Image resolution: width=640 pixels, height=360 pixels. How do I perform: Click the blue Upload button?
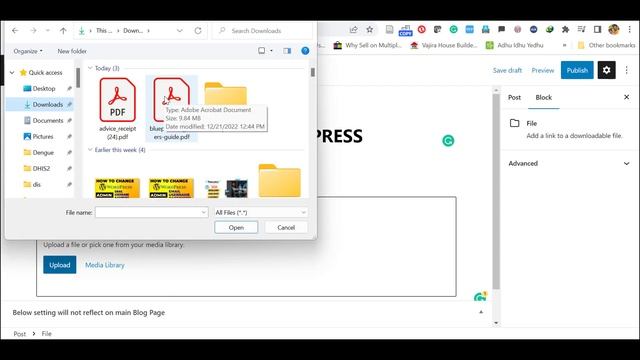(x=60, y=265)
